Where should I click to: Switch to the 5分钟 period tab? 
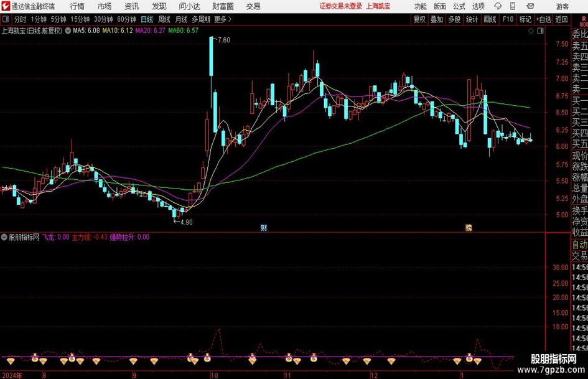click(58, 19)
